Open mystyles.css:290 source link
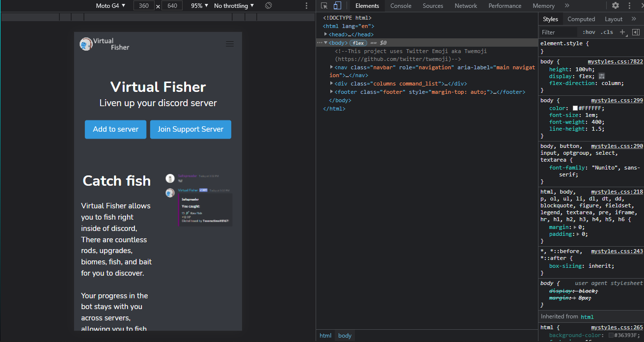Screen dimensions: 644x342 click(x=617, y=146)
